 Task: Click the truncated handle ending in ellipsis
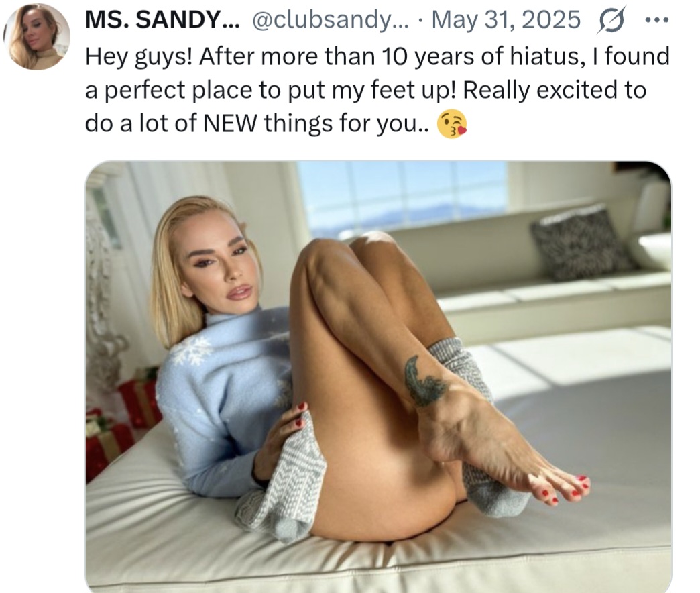(331, 19)
